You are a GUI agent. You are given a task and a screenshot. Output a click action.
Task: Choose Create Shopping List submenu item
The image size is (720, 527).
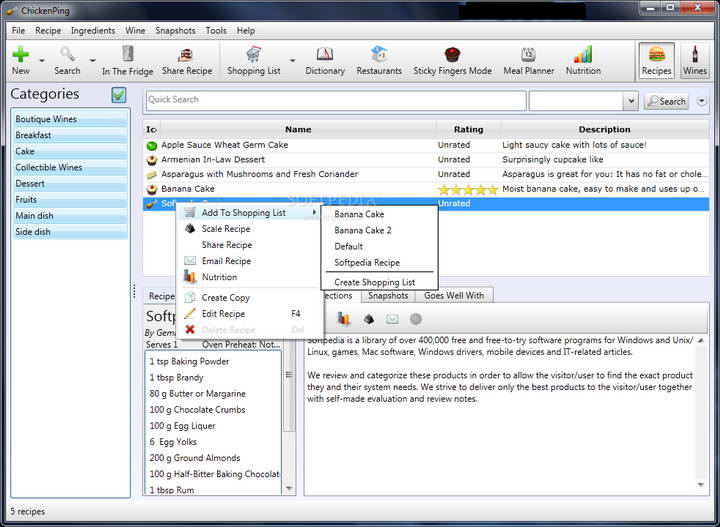(x=374, y=282)
